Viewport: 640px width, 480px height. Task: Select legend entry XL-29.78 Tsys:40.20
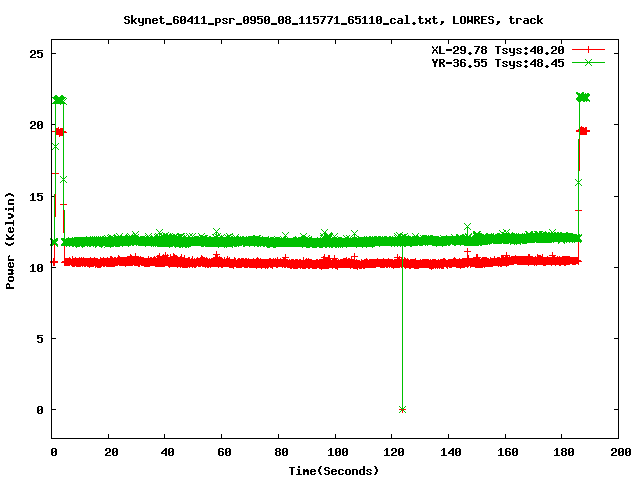[498, 50]
